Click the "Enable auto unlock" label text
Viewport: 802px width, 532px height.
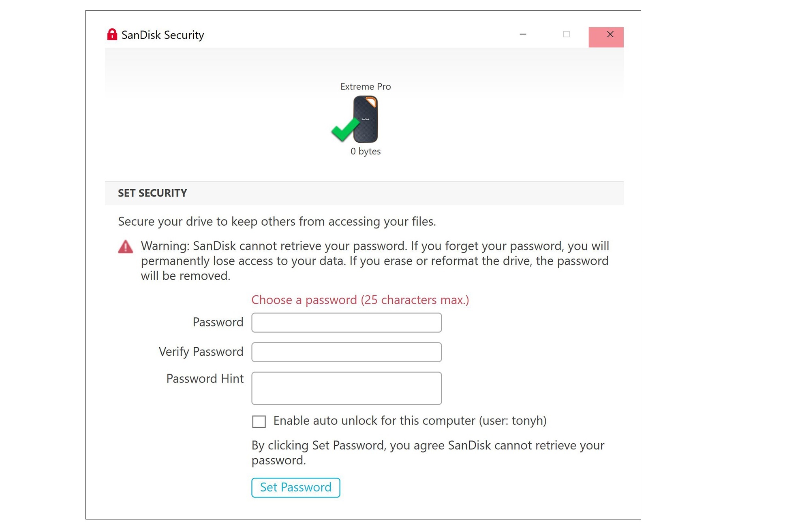[x=410, y=421]
